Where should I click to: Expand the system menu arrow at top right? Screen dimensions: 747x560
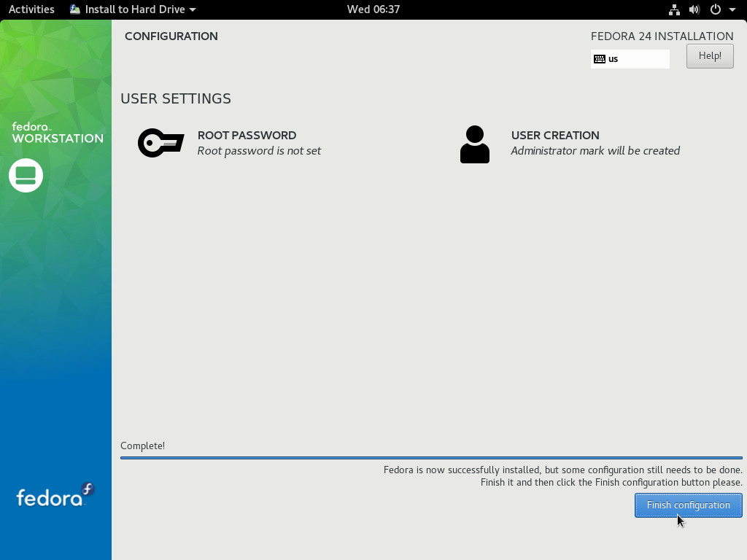pos(732,10)
